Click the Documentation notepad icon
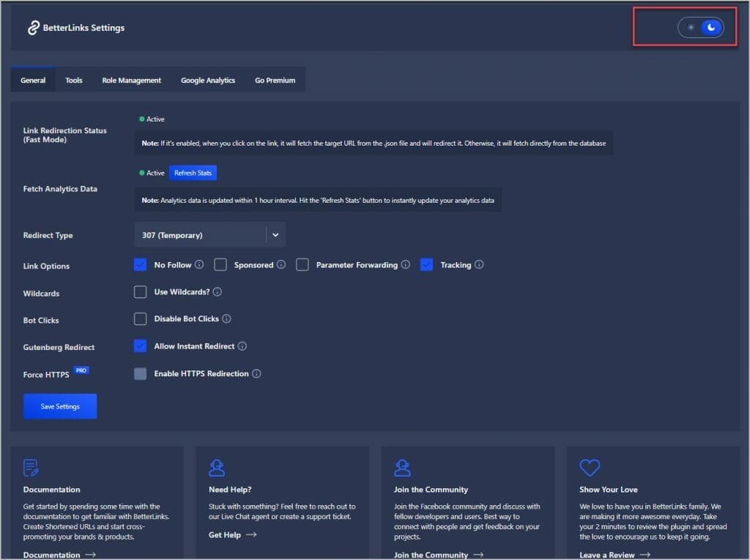The height and width of the screenshot is (560, 750). 31,468
